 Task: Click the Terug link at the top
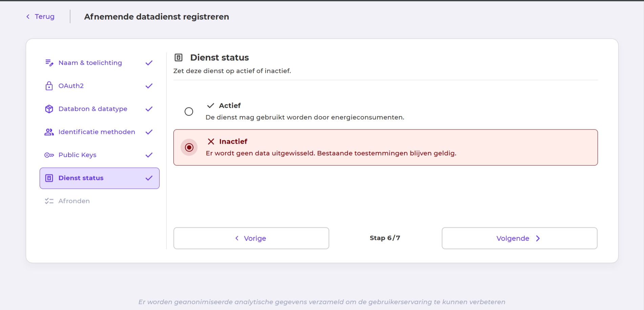(43, 16)
